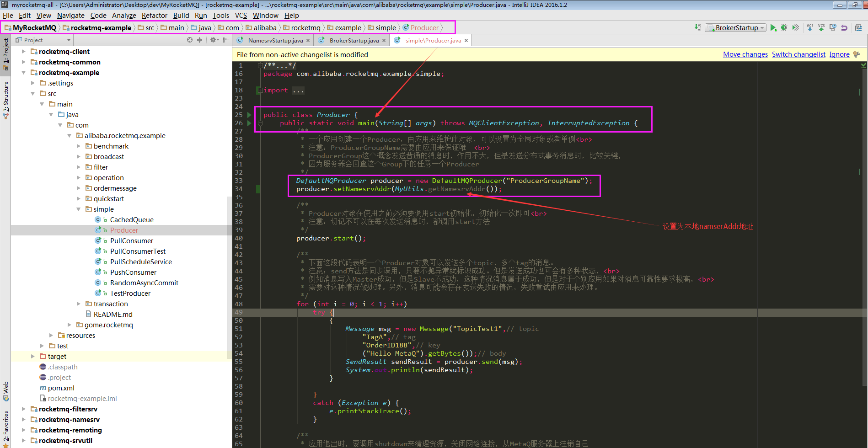The height and width of the screenshot is (448, 868).
Task: Expand the rocketmq-client module node
Action: 24,52
